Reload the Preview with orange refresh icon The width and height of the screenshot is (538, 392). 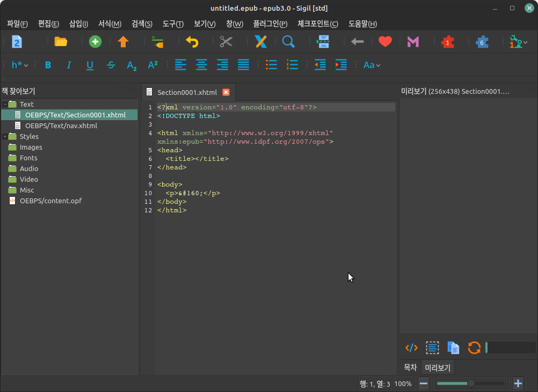(474, 348)
